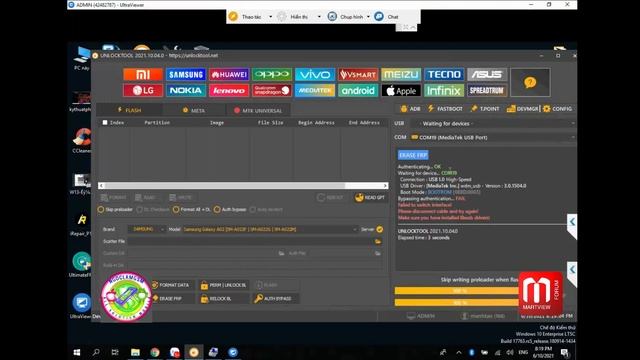Image resolution: width=640 pixels, height=360 pixels.
Task: Pick the vivo brand tile
Action: point(315,74)
